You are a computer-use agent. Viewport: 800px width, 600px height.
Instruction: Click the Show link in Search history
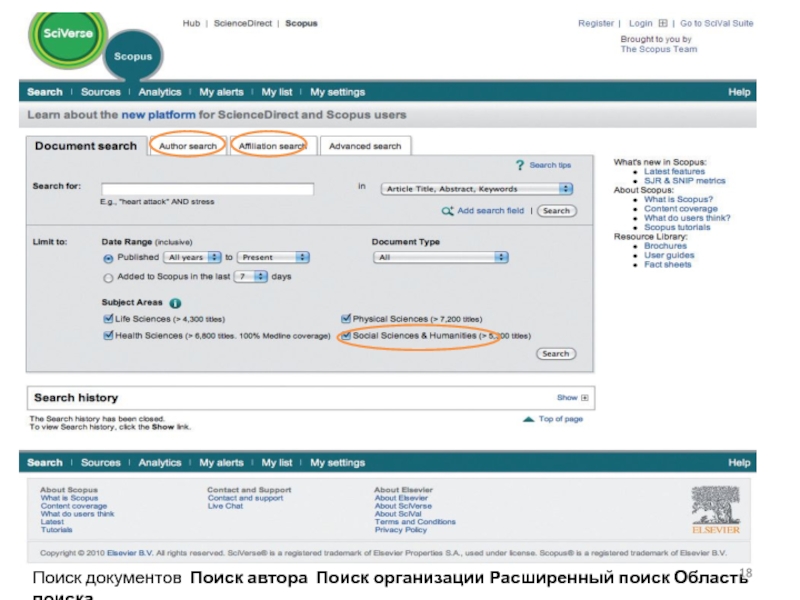coord(567,397)
